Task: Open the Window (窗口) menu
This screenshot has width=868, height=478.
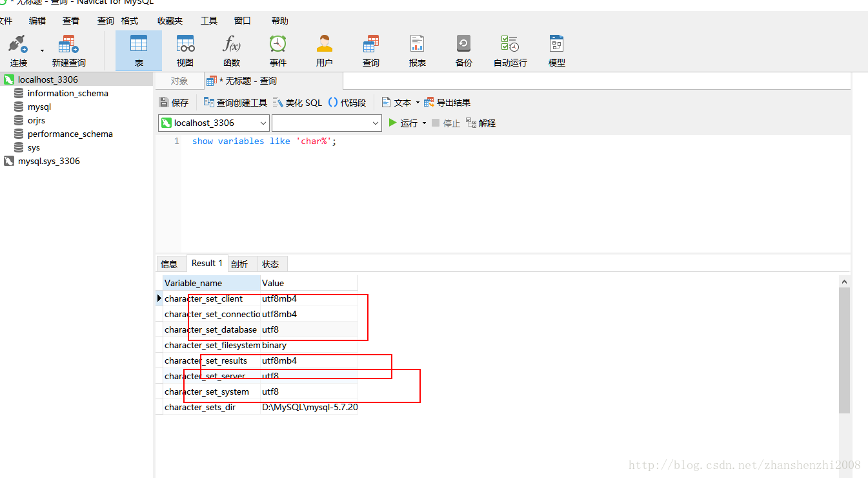Action: [x=243, y=21]
